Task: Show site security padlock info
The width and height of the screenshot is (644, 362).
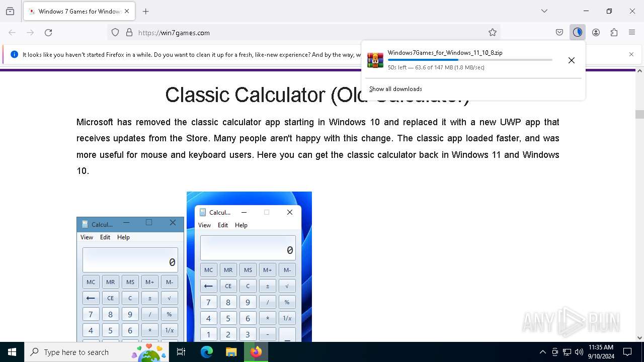Action: (x=129, y=32)
